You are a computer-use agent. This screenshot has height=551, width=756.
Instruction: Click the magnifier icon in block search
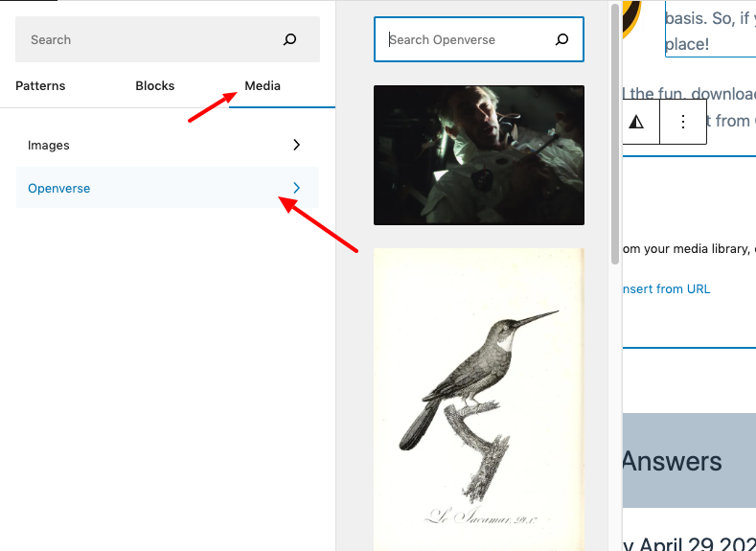[x=289, y=39]
